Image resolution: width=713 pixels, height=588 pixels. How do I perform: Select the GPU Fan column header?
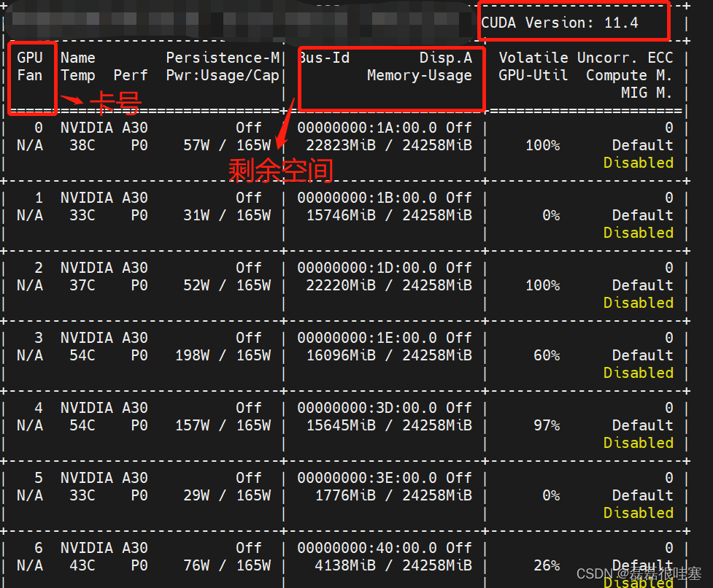(30, 66)
